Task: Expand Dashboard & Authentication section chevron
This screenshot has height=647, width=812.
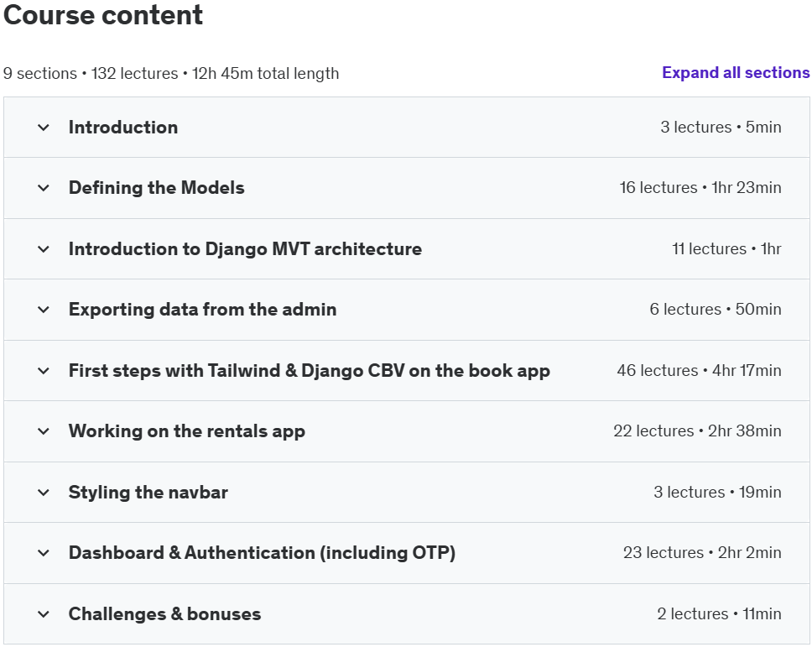Action: pos(44,553)
